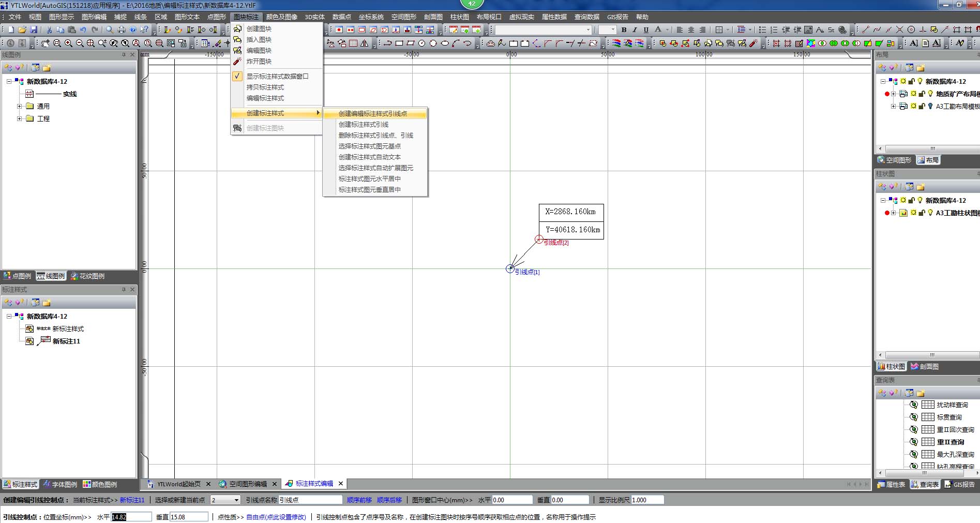Viewport: 980px width, 523px height.
Task: Toggle bold formatting button
Action: pyautogui.click(x=624, y=30)
